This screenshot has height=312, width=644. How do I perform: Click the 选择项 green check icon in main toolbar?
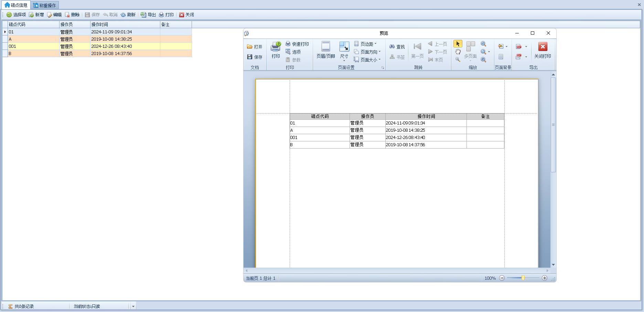(9, 15)
